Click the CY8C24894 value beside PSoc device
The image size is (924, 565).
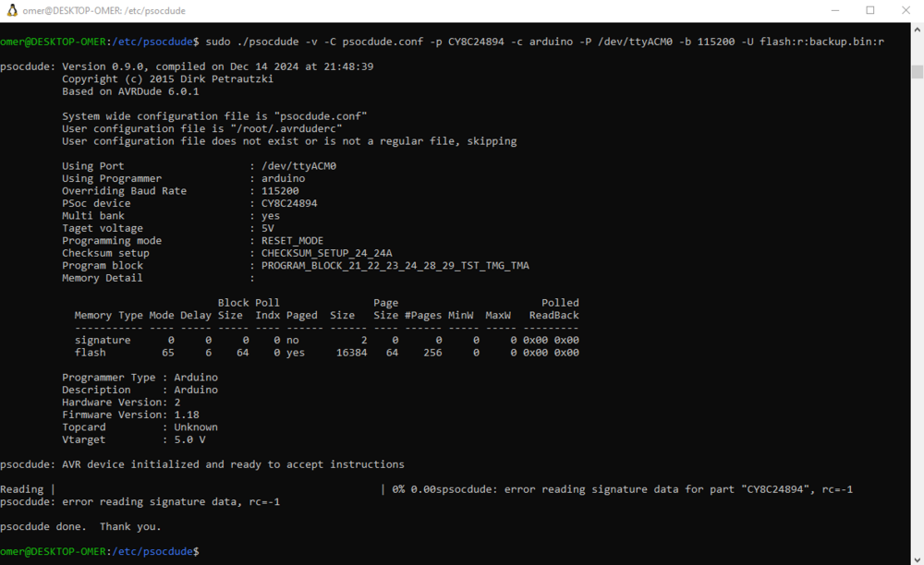coord(289,203)
